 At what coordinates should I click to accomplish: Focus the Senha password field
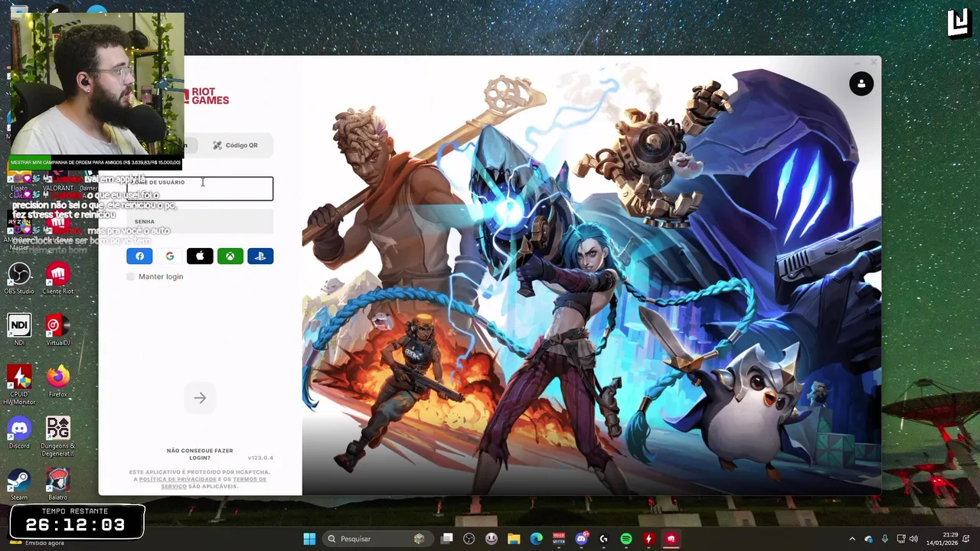(200, 222)
